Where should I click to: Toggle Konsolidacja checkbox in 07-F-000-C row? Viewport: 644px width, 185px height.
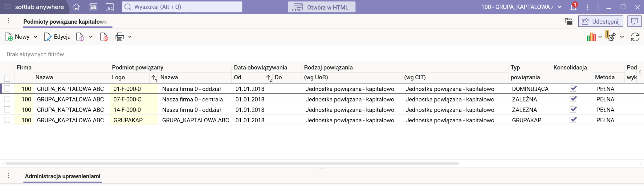(x=573, y=99)
